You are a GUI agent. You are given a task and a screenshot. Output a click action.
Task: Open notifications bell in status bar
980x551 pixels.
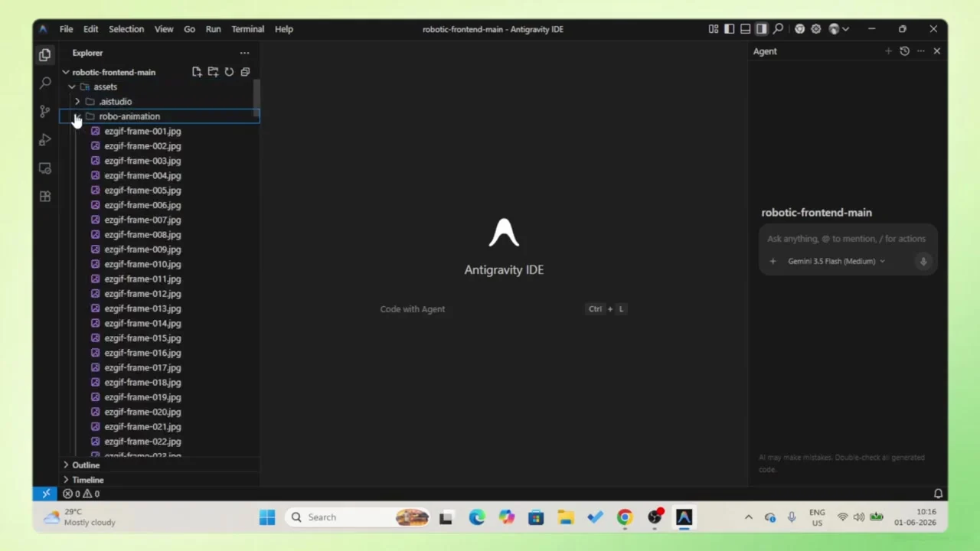pyautogui.click(x=938, y=494)
